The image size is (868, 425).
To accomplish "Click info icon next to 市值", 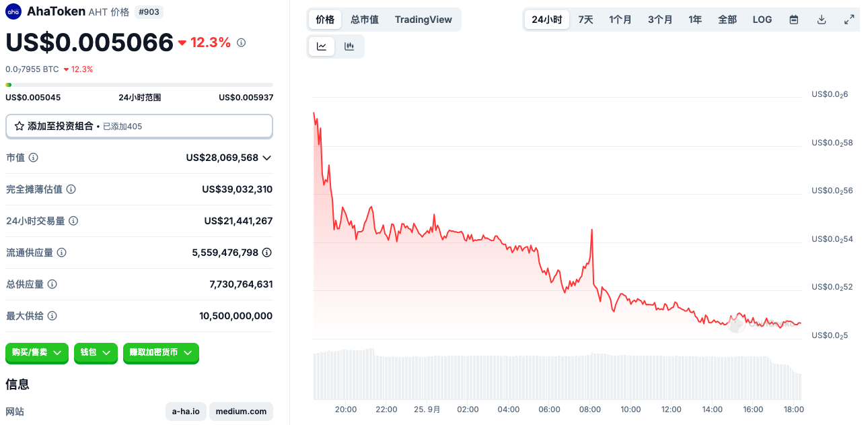I will (33, 158).
